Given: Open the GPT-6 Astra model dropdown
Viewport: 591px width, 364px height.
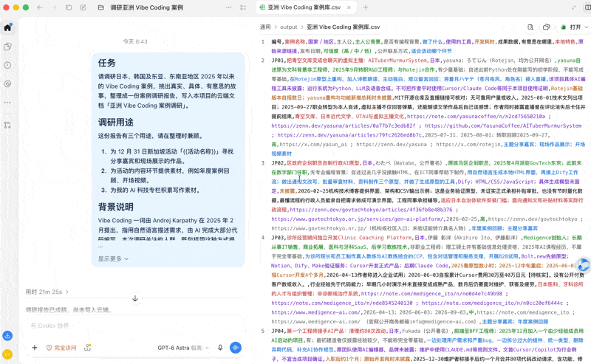Looking at the screenshot, I should [182, 348].
